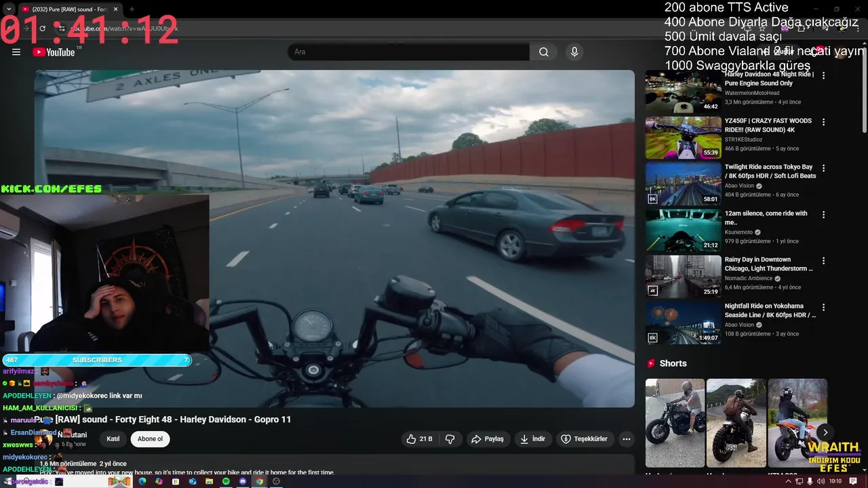The width and height of the screenshot is (868, 488).
Task: Open options for 12am silence video
Action: pos(824,214)
